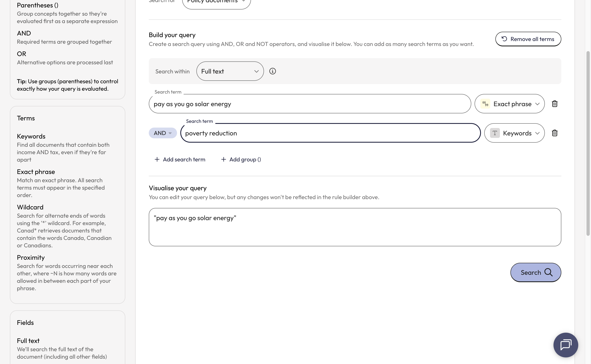Click the Visualise your query text box
The image size is (591, 364).
pyautogui.click(x=355, y=227)
